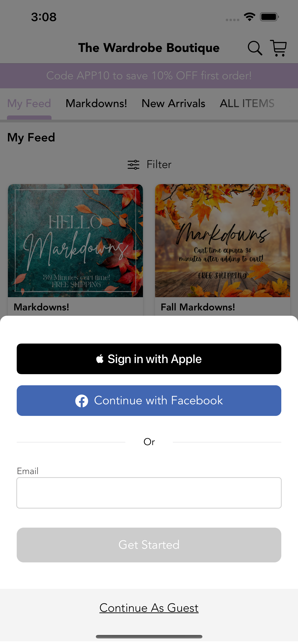Screen dimensions: 298x644
Task: Focus the Email input field
Action: [x=149, y=493]
